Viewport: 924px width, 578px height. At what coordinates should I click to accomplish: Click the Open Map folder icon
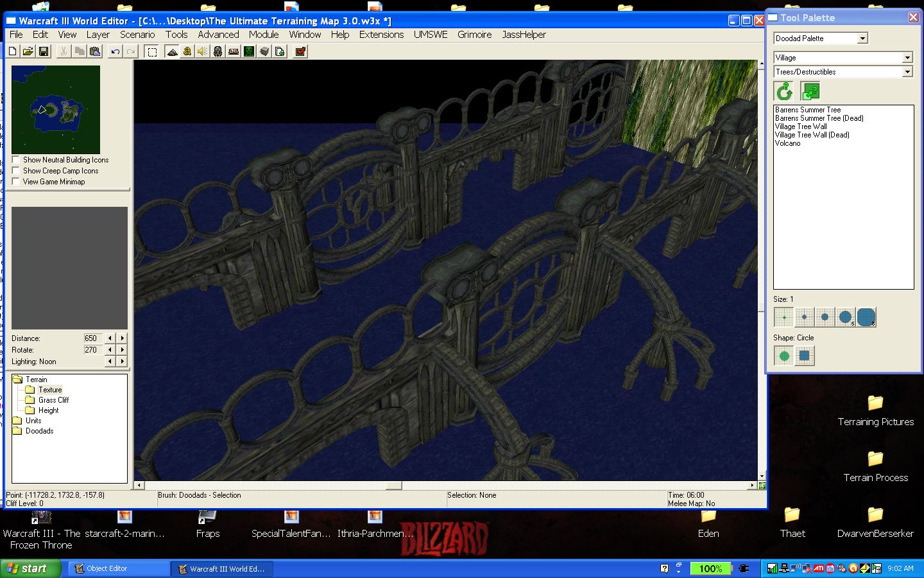click(x=28, y=51)
